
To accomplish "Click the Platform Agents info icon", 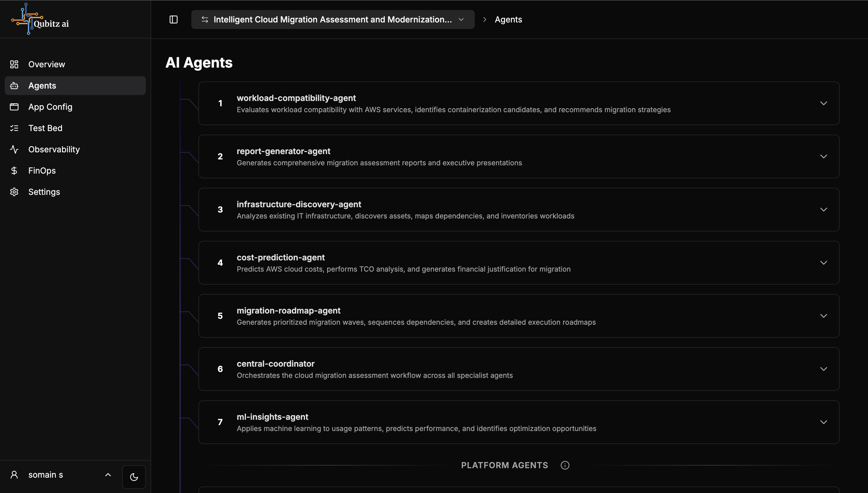I will tap(565, 465).
